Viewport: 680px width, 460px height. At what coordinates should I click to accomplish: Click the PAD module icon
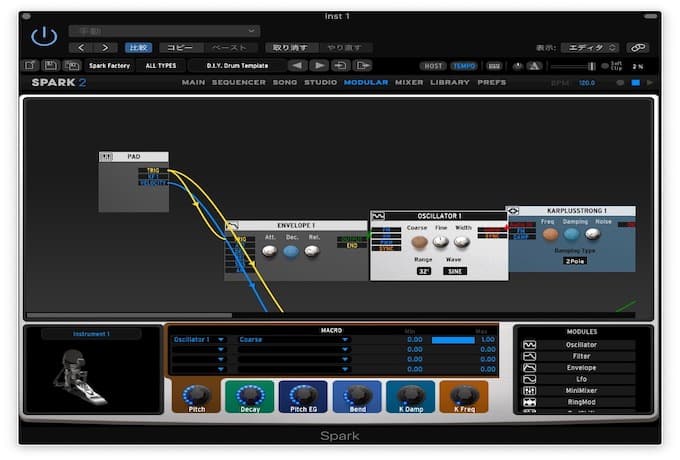(x=106, y=157)
